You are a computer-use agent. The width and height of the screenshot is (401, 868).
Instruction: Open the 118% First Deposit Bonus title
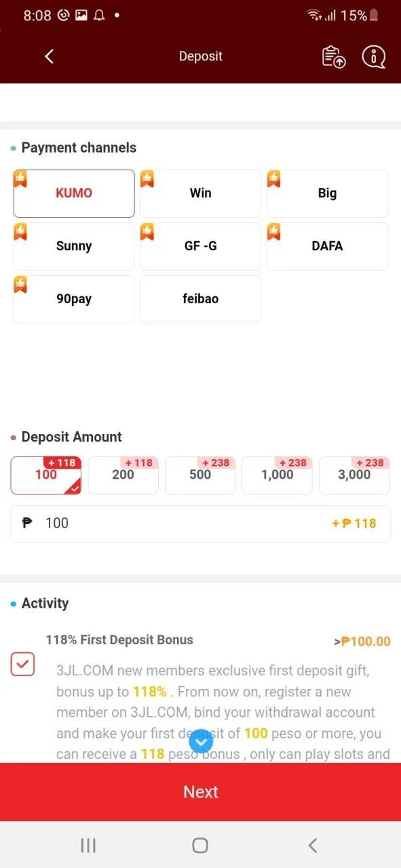click(x=119, y=639)
